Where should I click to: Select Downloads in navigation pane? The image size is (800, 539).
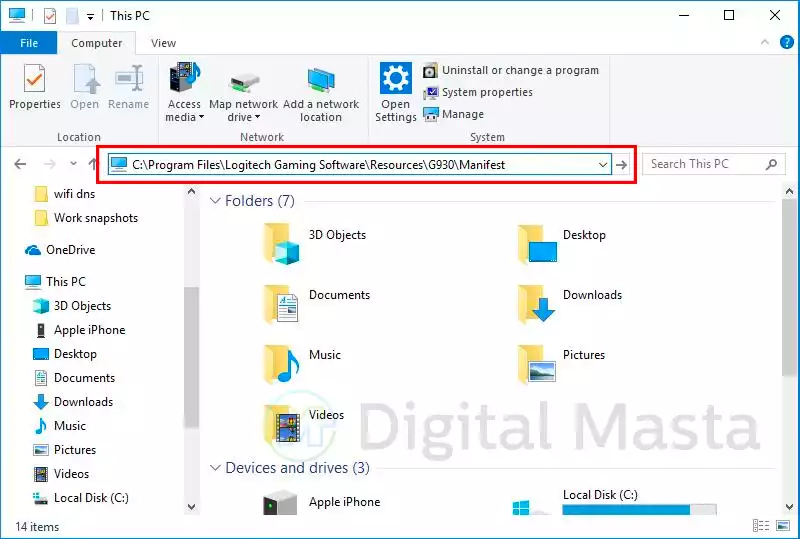click(73, 402)
